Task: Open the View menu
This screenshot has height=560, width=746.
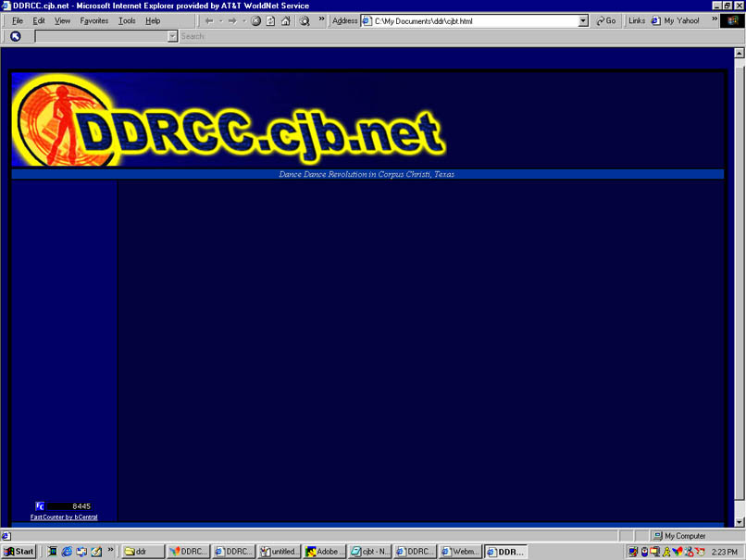Action: [62, 21]
